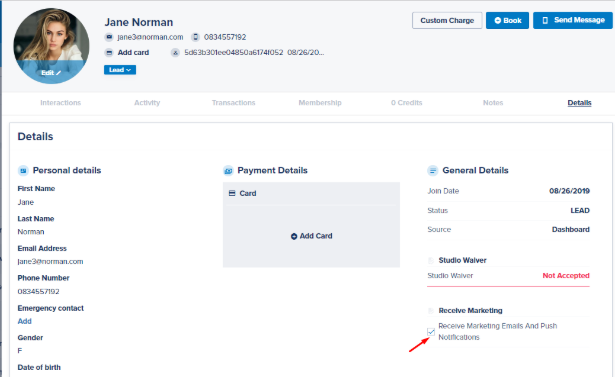The height and width of the screenshot is (382, 615).
Task: Click the Custom Charge button
Action: (x=447, y=20)
